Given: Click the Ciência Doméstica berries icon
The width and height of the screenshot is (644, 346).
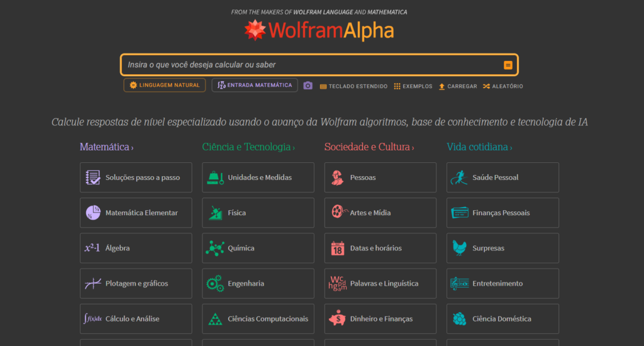Looking at the screenshot, I should click(459, 319).
